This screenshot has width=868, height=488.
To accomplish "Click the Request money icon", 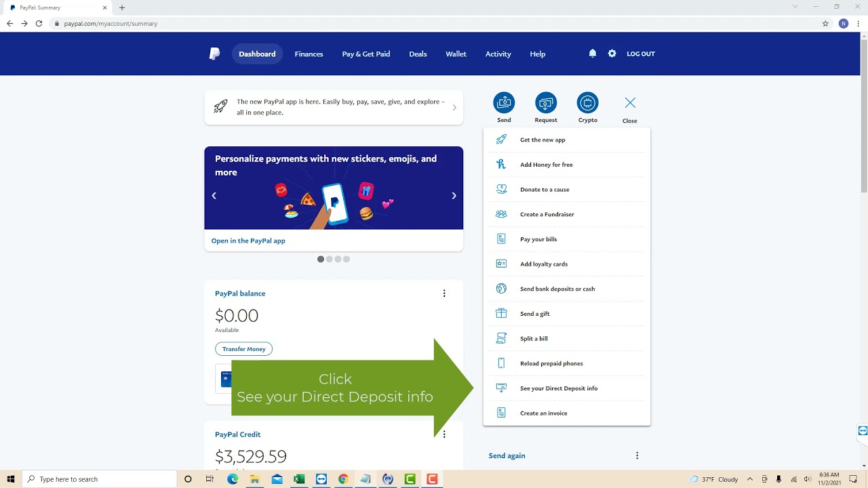I will click(546, 103).
